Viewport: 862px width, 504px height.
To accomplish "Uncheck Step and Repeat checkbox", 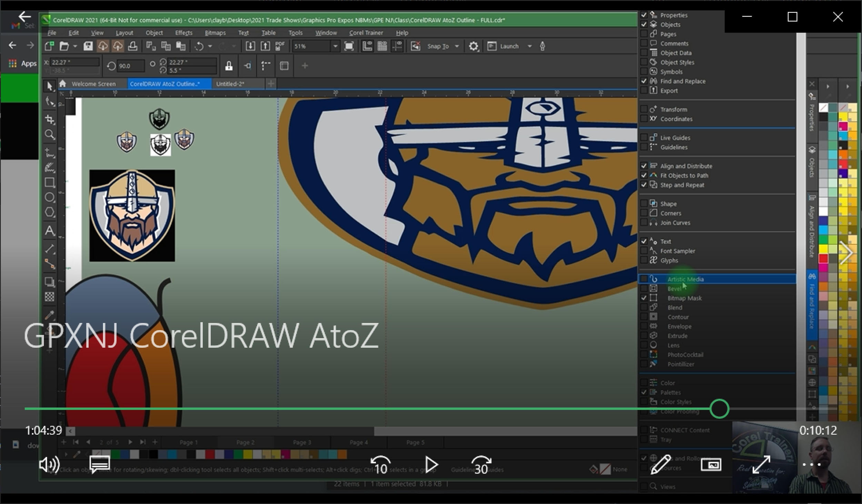I will click(644, 185).
